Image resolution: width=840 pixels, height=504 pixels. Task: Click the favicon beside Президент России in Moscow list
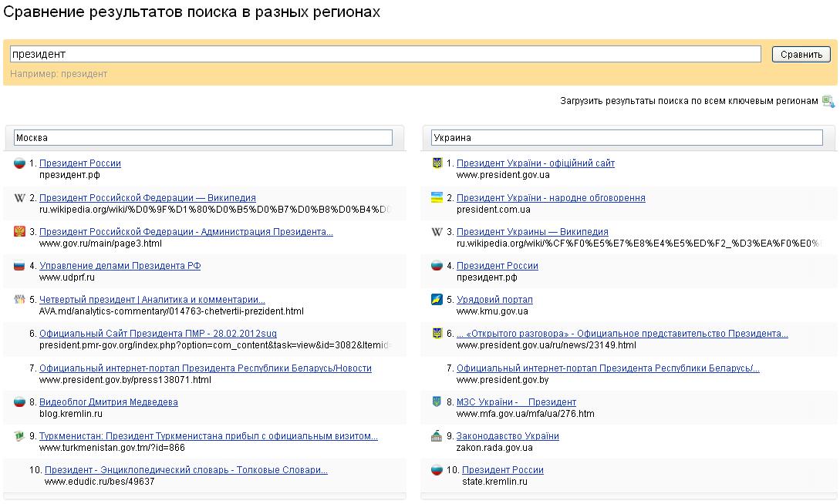(20, 163)
